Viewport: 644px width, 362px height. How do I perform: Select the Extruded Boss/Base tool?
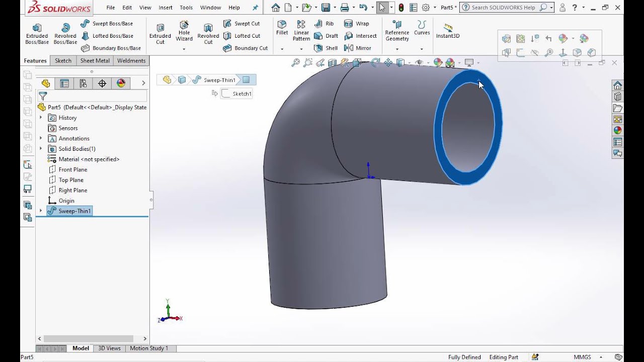(37, 33)
